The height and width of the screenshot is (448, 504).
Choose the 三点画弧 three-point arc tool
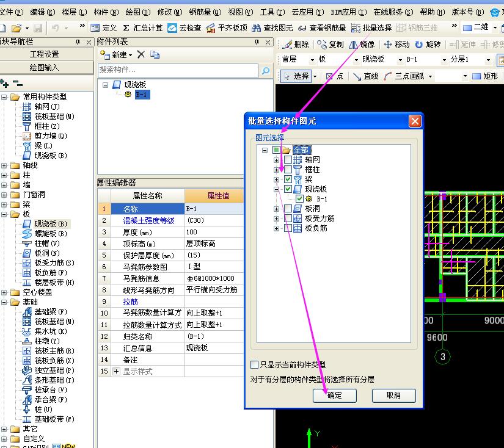pyautogui.click(x=404, y=76)
